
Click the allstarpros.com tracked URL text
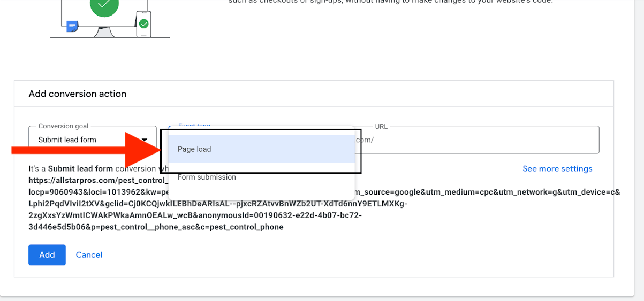[x=96, y=180]
